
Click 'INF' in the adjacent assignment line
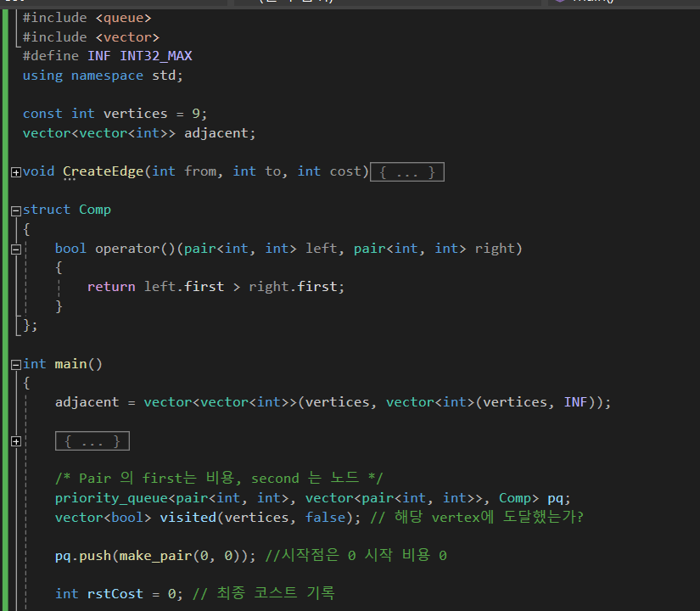click(575, 402)
